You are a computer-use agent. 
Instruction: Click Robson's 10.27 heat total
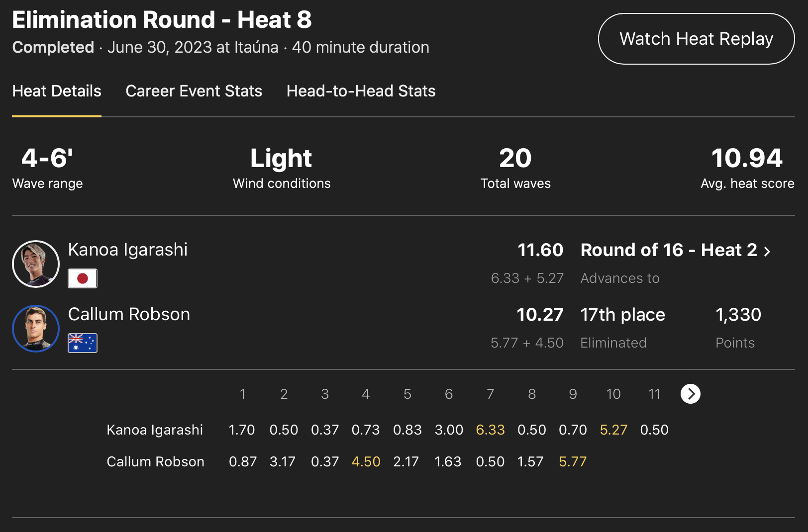540,315
